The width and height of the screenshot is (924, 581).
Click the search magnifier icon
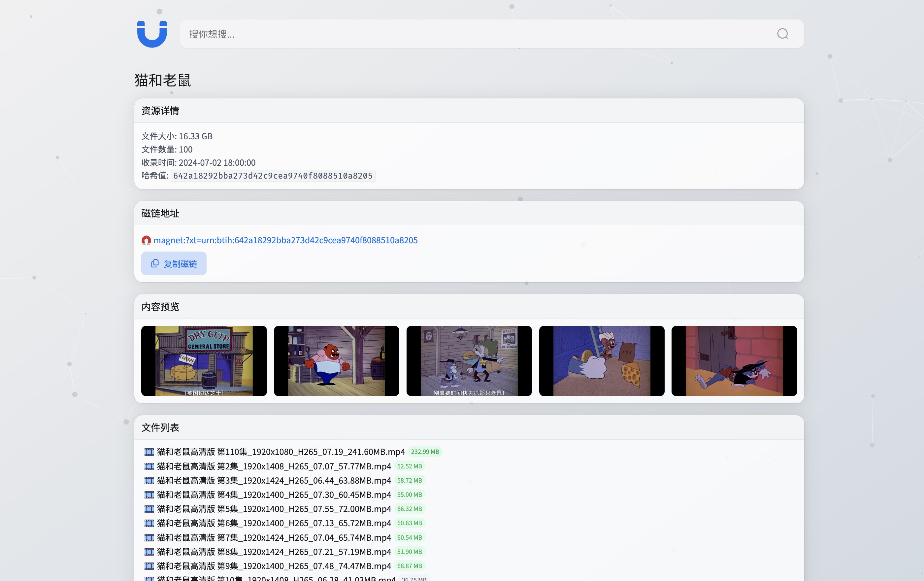(783, 34)
